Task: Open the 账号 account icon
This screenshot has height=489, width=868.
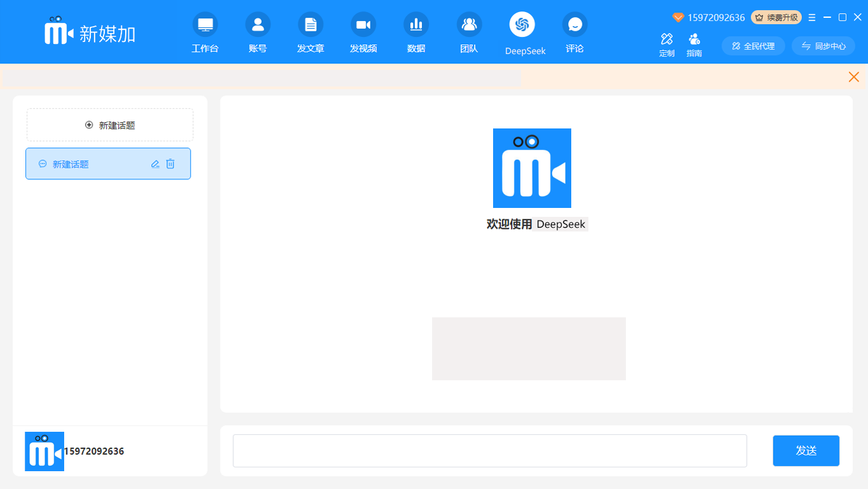Action: tap(257, 25)
